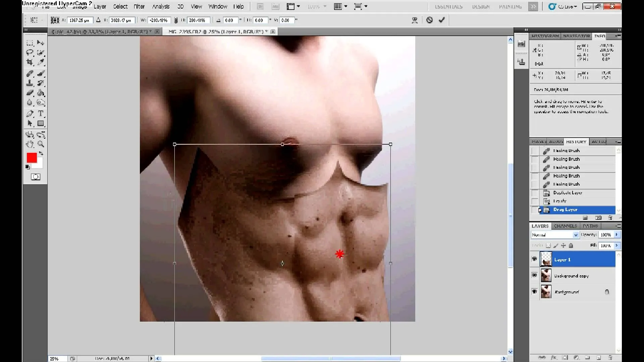The width and height of the screenshot is (644, 362).
Task: Reset default foreground and background colors
Action: (28, 167)
